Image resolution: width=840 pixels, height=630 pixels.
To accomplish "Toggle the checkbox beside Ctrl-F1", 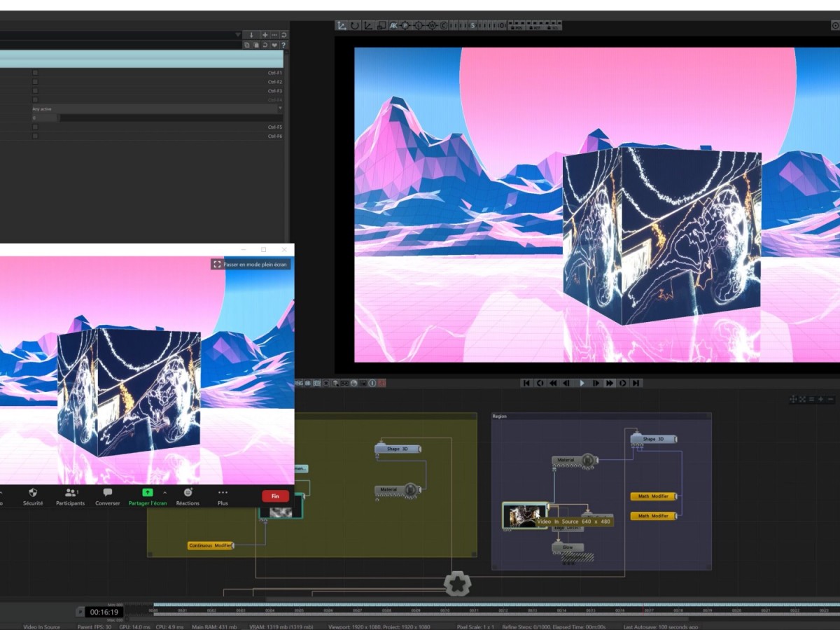I will pyautogui.click(x=35, y=73).
